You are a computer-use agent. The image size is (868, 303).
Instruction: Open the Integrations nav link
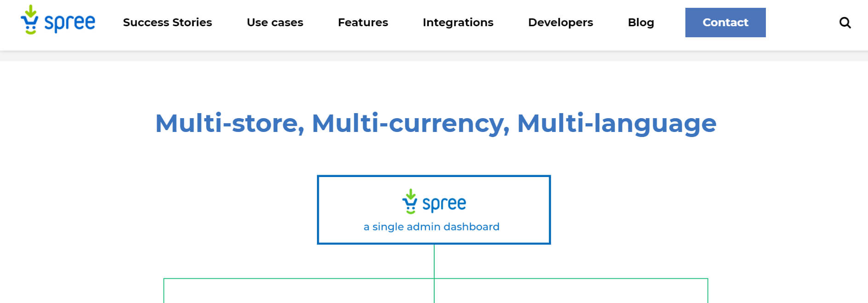point(458,23)
